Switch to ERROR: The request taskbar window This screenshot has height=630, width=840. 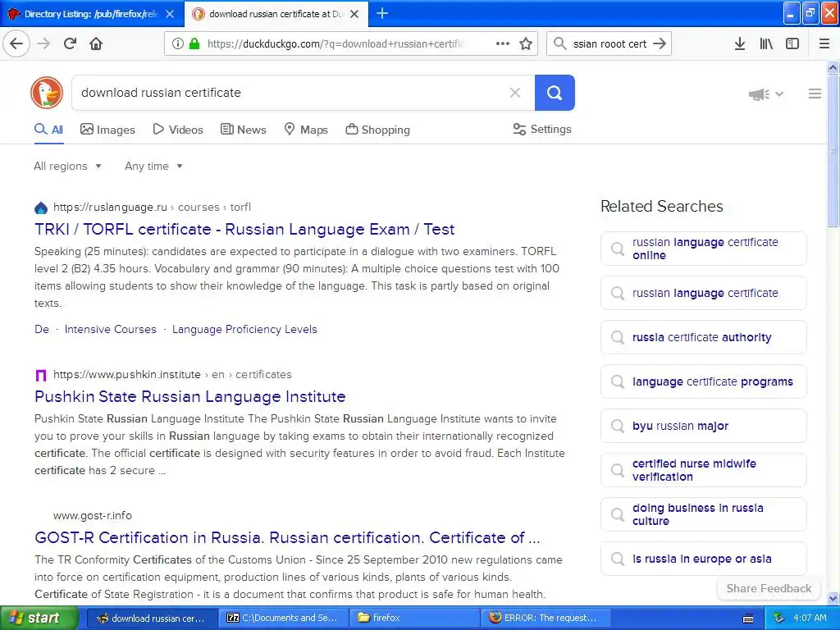[x=545, y=619]
